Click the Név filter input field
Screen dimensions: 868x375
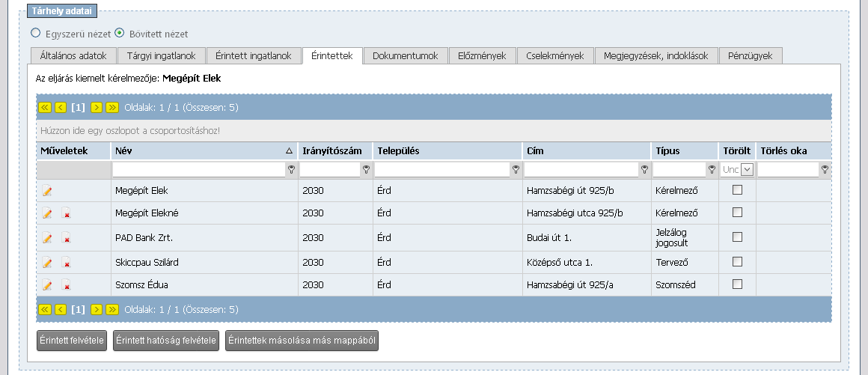pyautogui.click(x=199, y=169)
